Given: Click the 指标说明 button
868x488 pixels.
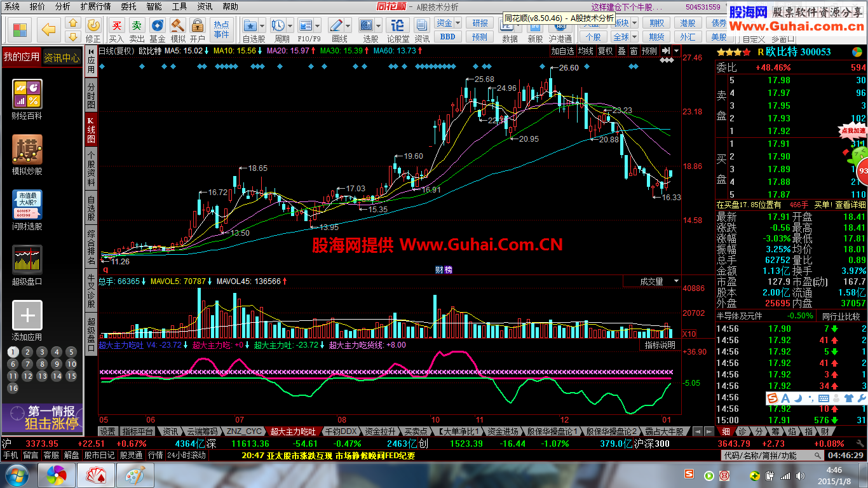Looking at the screenshot, I should (660, 345).
